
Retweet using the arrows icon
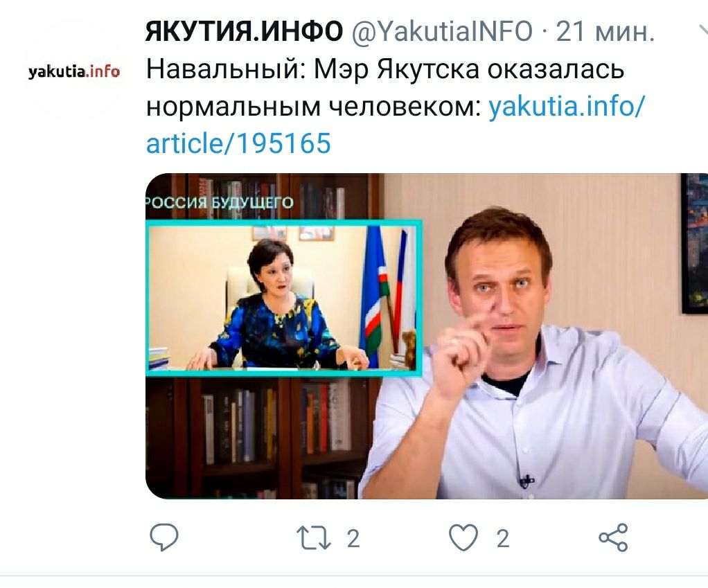click(x=313, y=538)
